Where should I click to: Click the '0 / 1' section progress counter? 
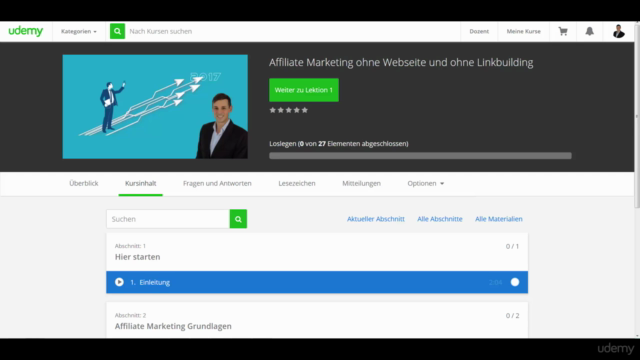pos(512,246)
